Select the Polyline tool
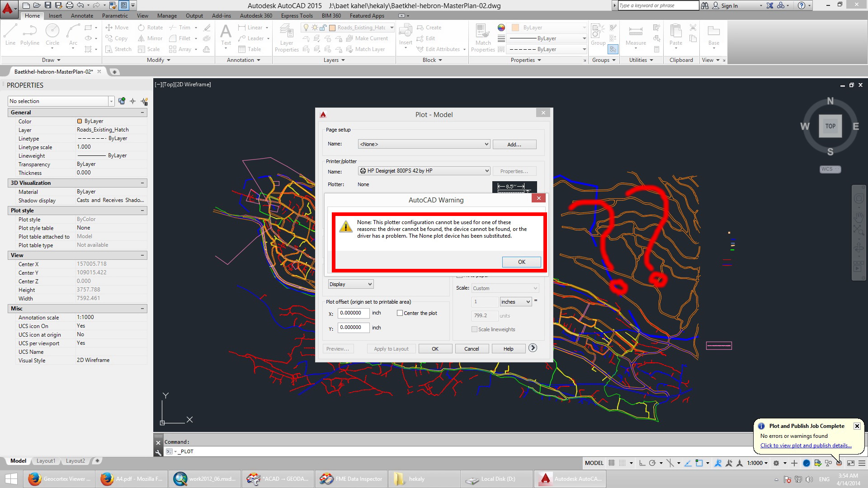Image resolution: width=868 pixels, height=488 pixels. tap(30, 35)
